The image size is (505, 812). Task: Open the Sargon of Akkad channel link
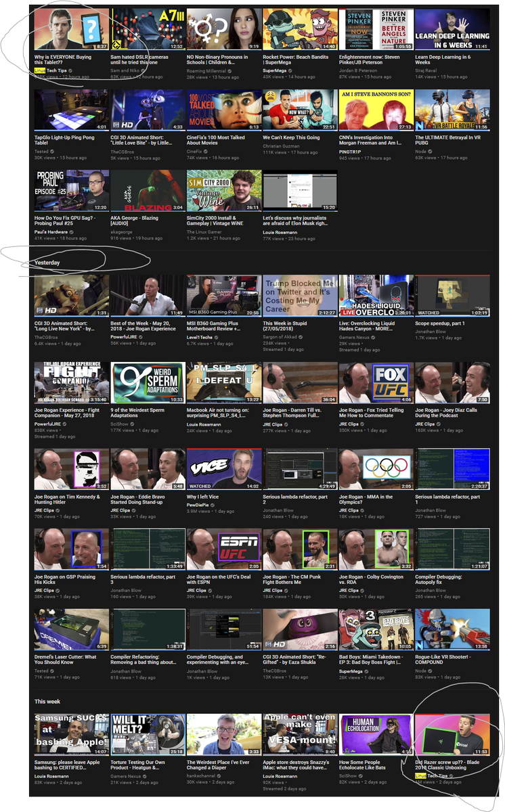280,337
